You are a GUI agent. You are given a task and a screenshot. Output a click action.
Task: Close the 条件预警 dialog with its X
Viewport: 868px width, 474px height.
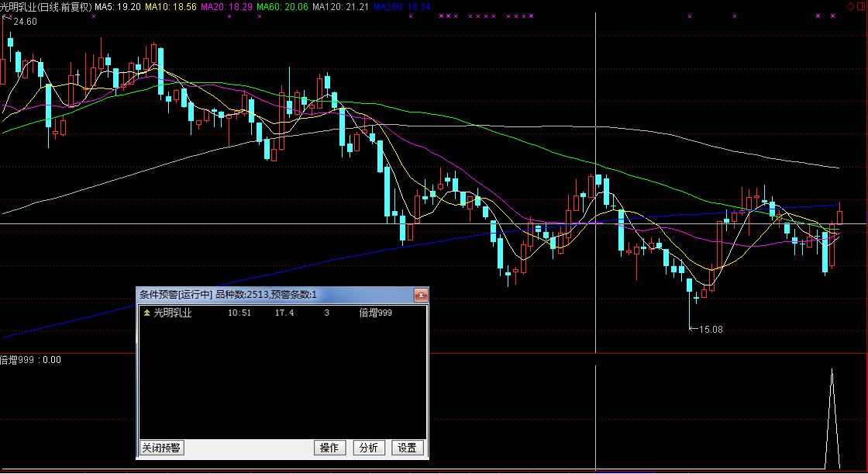(421, 295)
